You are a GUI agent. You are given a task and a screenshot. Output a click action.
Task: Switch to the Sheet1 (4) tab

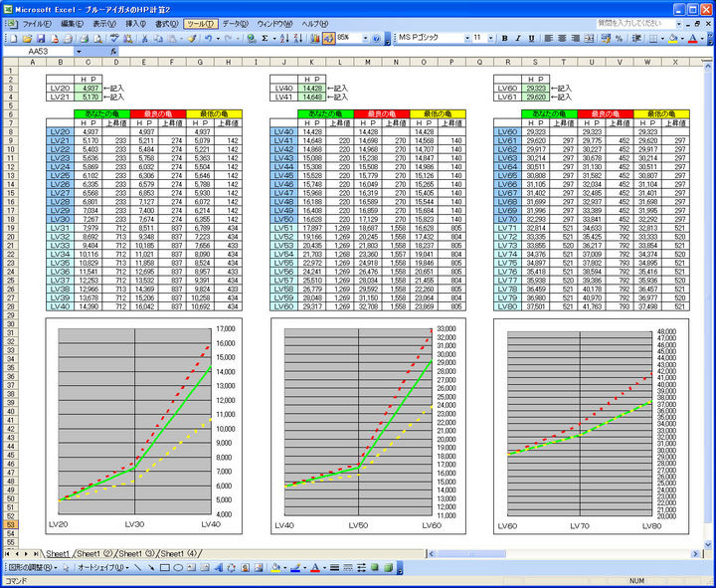[x=178, y=554]
